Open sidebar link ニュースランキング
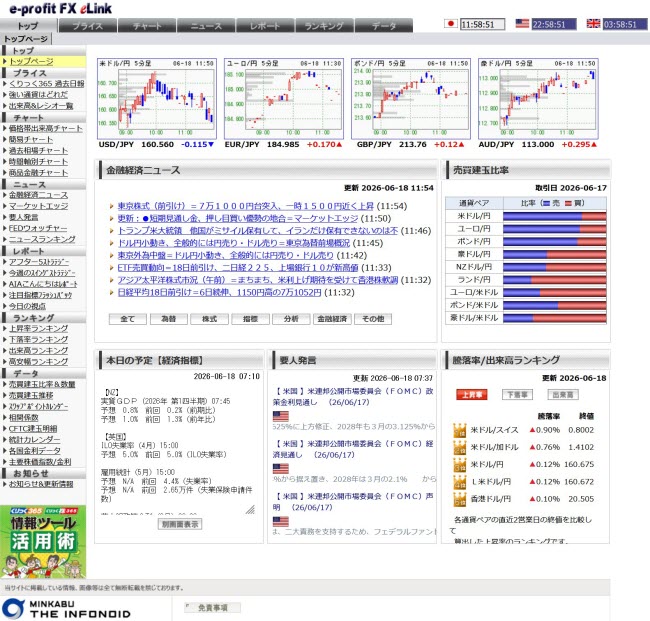The height and width of the screenshot is (621, 650). click(42, 239)
